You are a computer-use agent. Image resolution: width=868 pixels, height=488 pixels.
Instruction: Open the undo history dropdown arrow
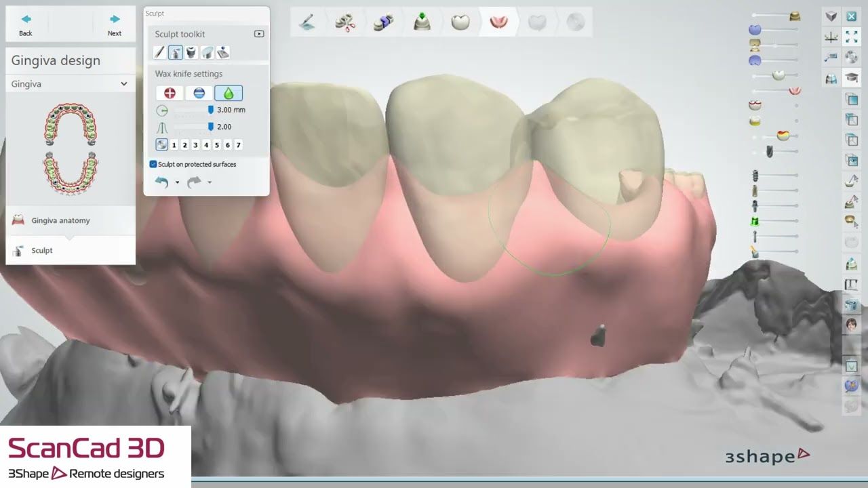point(177,182)
